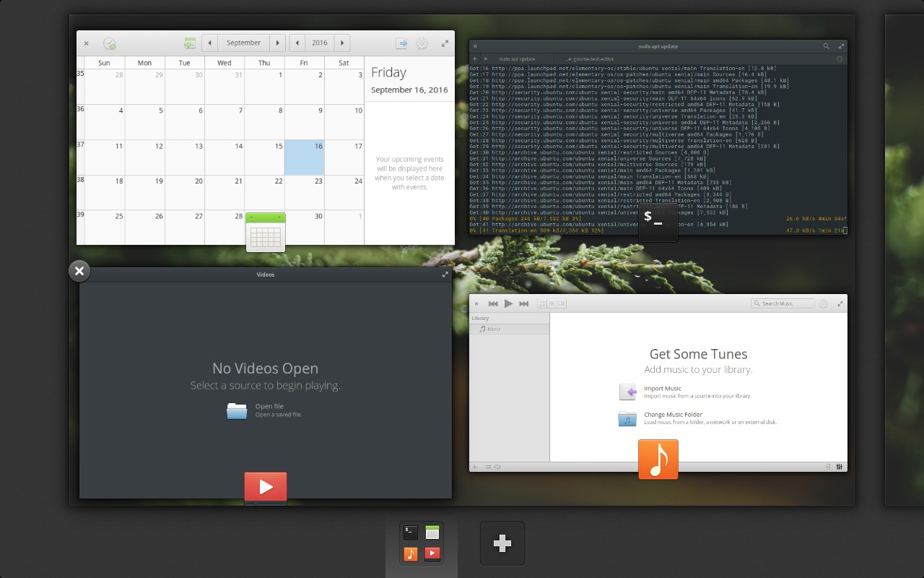Click the Today jump icon in Calendar toolbar
Image resolution: width=924 pixels, height=578 pixels.
[190, 43]
